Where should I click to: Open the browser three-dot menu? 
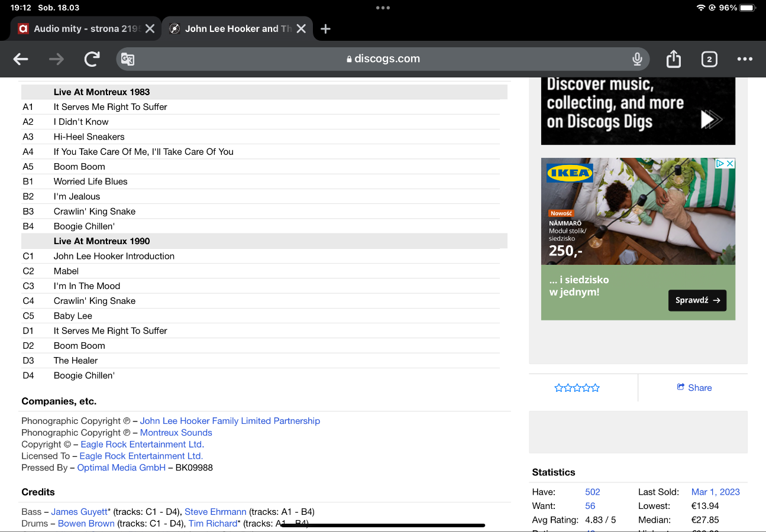click(745, 59)
